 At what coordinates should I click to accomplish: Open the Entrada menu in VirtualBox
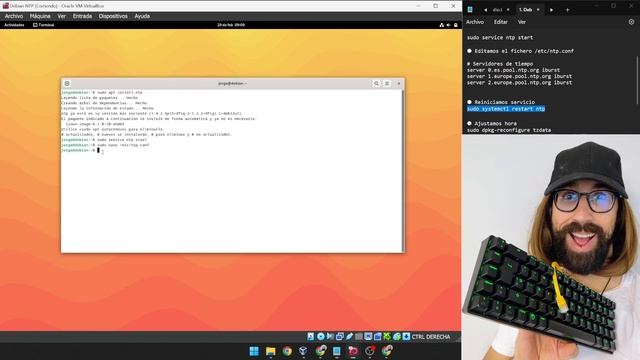click(82, 16)
